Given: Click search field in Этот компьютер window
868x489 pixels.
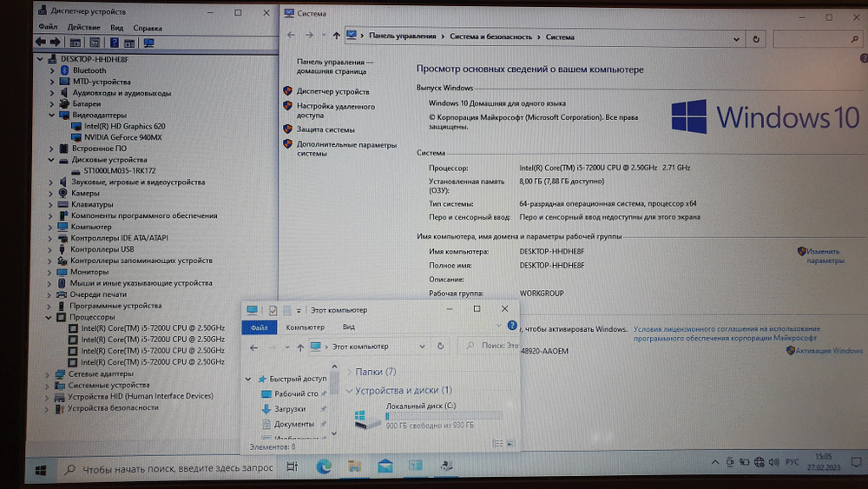Looking at the screenshot, I should pyautogui.click(x=489, y=346).
